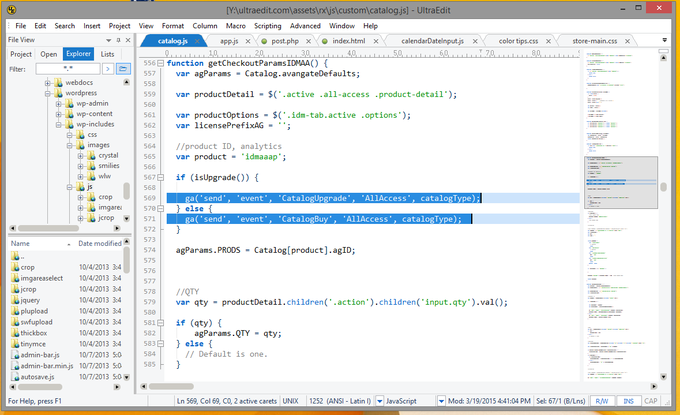This screenshot has height=415, width=680.
Task: Click line number 574 in the gutter
Action: [x=149, y=250]
